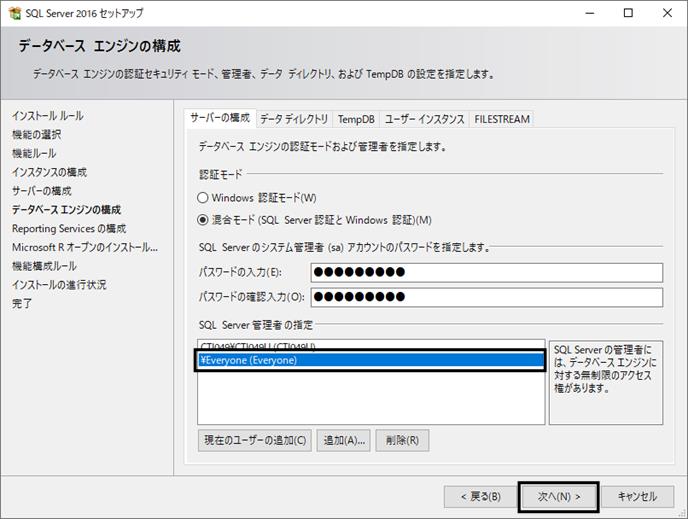
Task: Cancel setup with キャンセル button
Action: point(637,497)
